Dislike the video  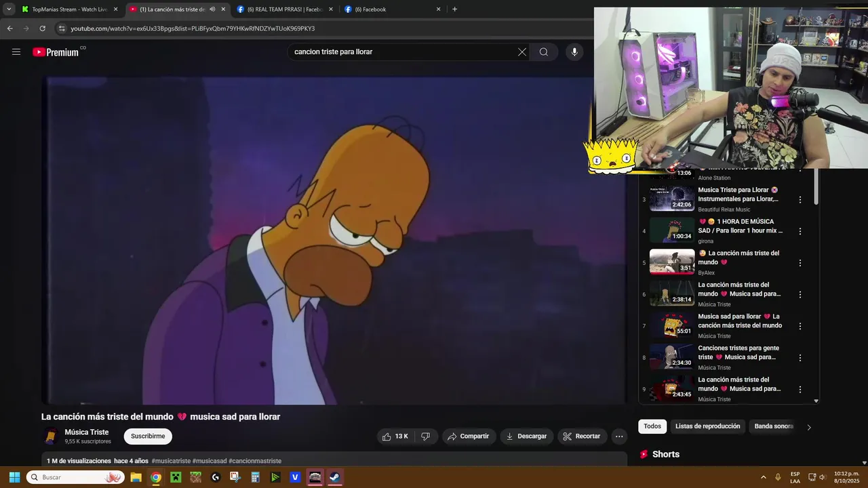(x=426, y=436)
